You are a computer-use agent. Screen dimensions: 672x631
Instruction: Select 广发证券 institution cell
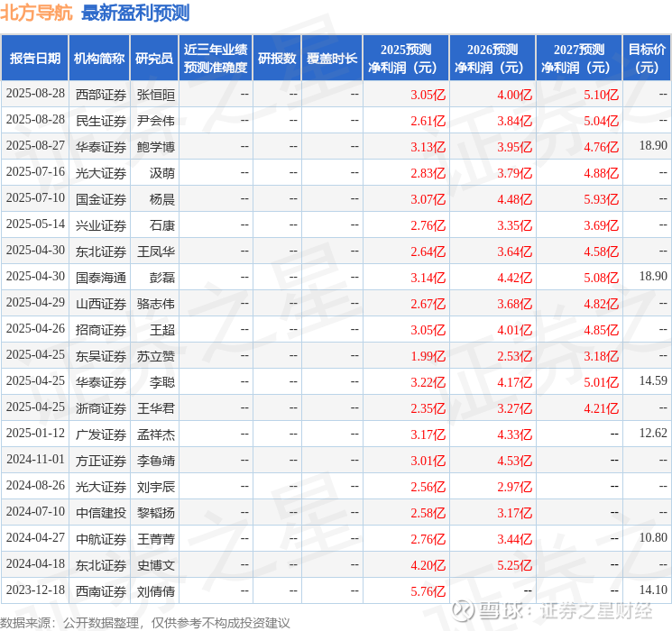click(101, 434)
